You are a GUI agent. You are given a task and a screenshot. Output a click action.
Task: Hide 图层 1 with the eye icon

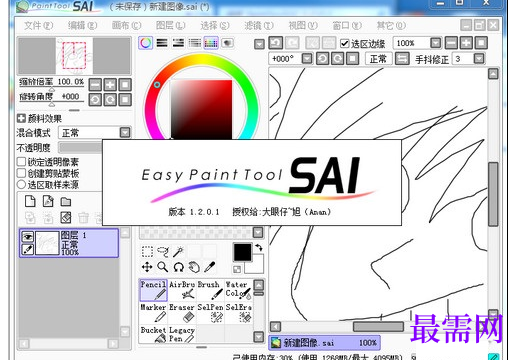click(x=27, y=237)
